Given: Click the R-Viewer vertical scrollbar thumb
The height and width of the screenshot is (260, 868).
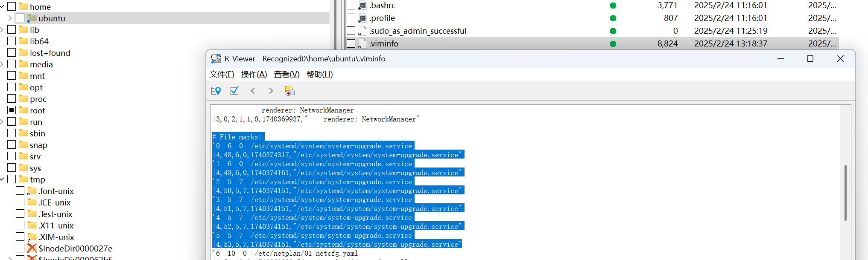Looking at the screenshot, I should point(845,193).
